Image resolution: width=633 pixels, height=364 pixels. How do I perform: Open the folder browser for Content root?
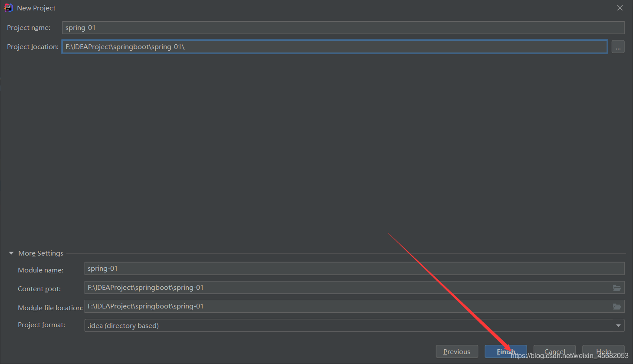coord(617,288)
